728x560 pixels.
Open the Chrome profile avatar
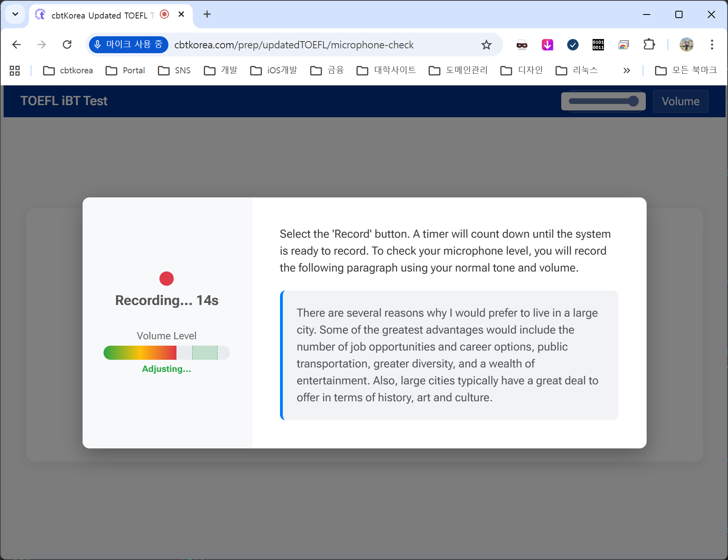coord(686,45)
